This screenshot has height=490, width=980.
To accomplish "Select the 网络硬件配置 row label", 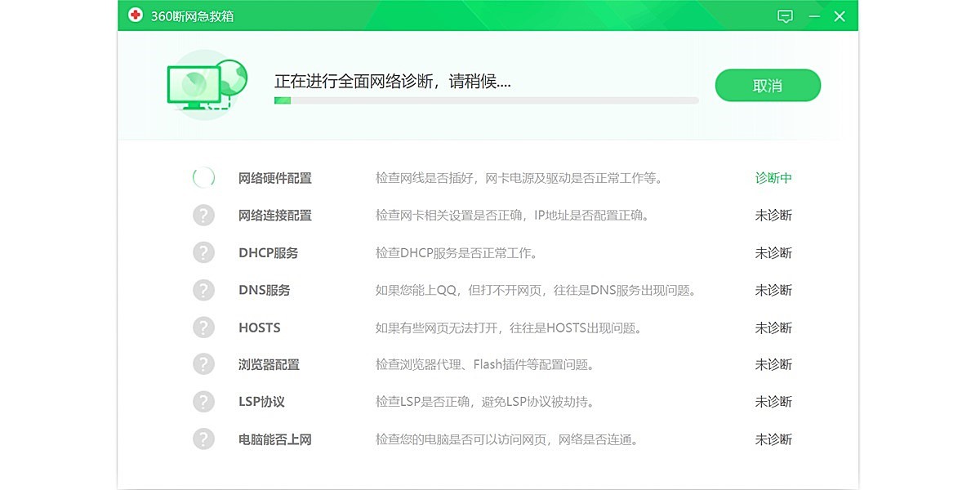I will (x=275, y=178).
